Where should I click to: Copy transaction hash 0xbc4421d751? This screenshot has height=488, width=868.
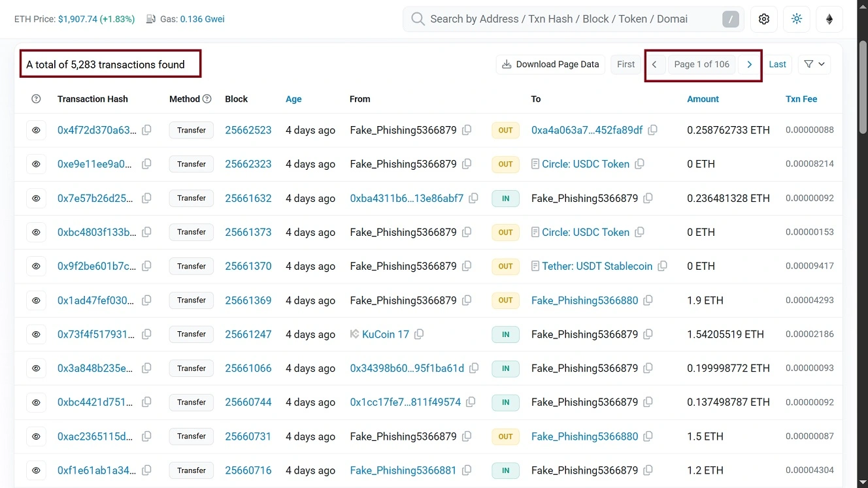(x=146, y=402)
